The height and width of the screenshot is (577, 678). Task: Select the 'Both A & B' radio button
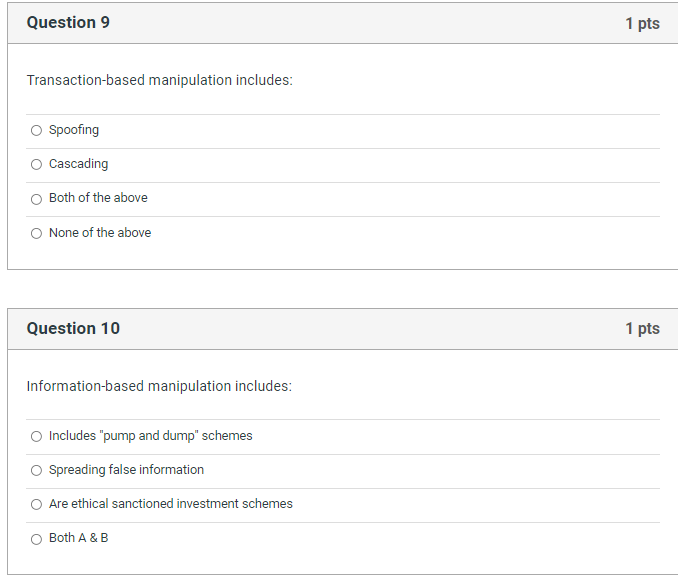click(x=36, y=539)
